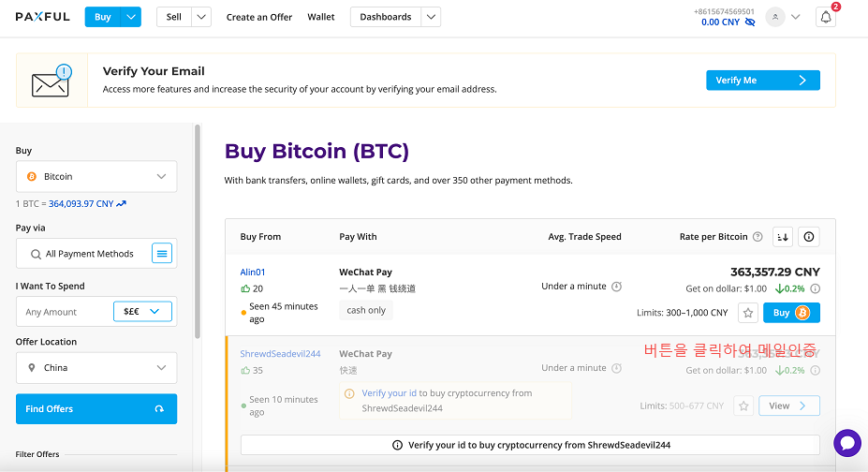868x472 pixels.
Task: Open the offers table info icon
Action: click(809, 237)
